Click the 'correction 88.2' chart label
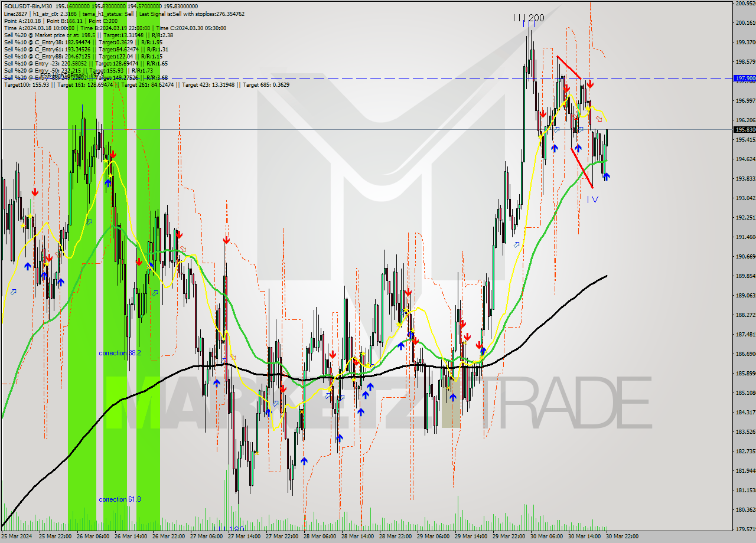The width and height of the screenshot is (756, 543). click(x=120, y=353)
